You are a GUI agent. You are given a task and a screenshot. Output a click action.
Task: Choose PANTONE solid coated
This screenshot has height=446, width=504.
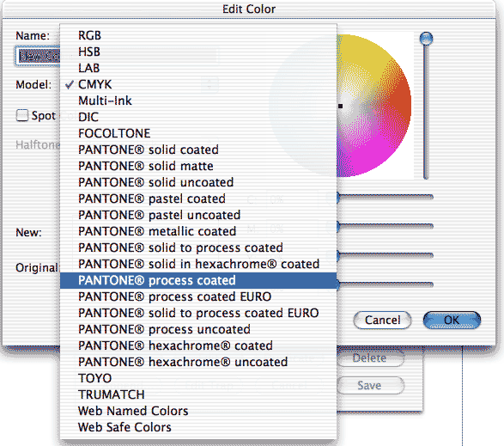198,150
